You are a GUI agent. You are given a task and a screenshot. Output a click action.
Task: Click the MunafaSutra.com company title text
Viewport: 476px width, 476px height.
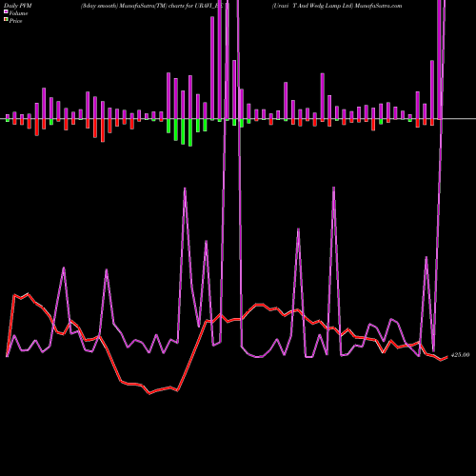[x=337, y=6]
